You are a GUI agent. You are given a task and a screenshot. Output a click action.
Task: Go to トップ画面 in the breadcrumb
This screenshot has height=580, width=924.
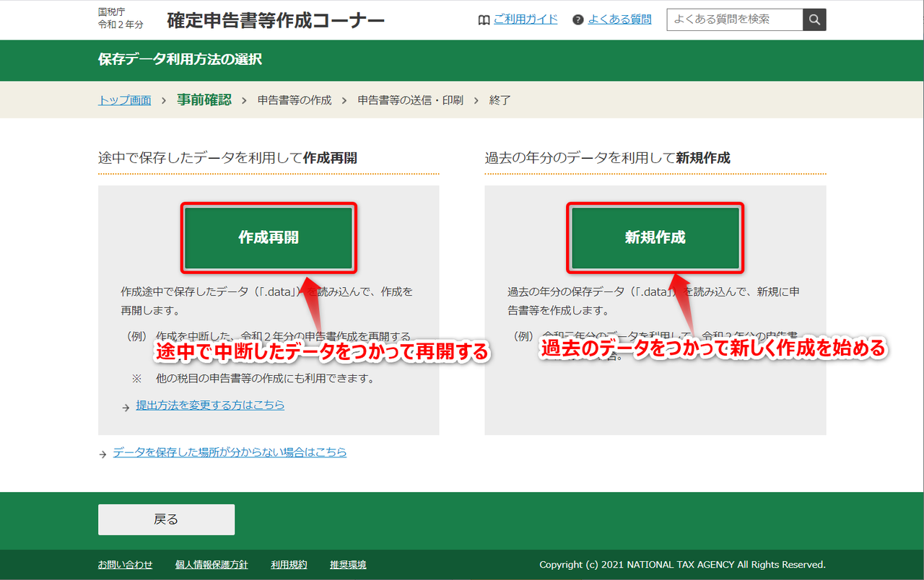(x=125, y=100)
